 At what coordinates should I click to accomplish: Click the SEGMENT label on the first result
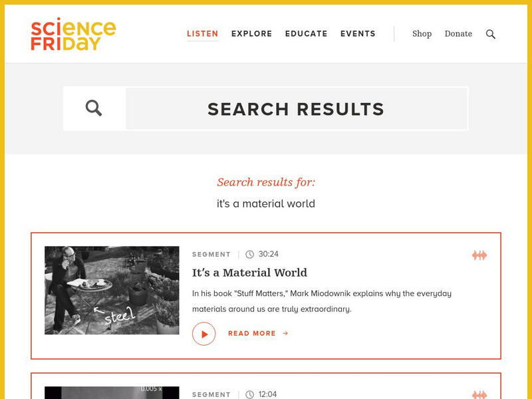(x=210, y=254)
